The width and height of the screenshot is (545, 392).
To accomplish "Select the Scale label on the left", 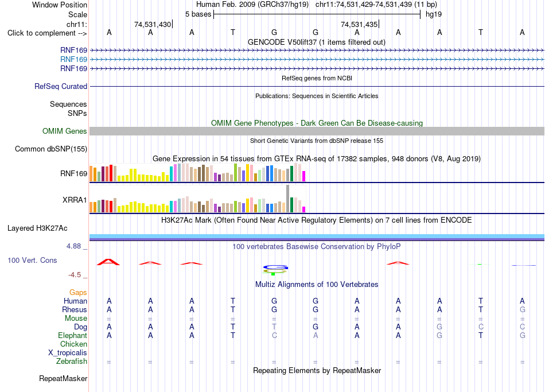I will coord(77,14).
